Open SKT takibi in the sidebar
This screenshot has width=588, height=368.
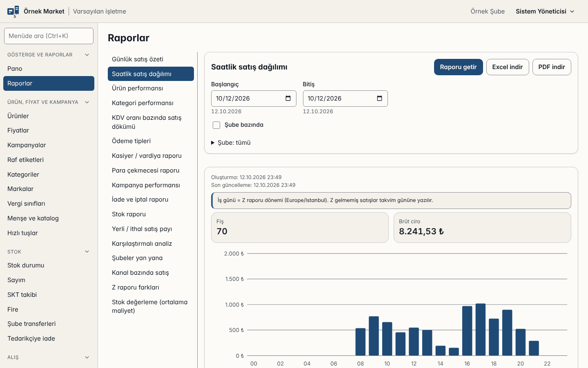click(49, 295)
